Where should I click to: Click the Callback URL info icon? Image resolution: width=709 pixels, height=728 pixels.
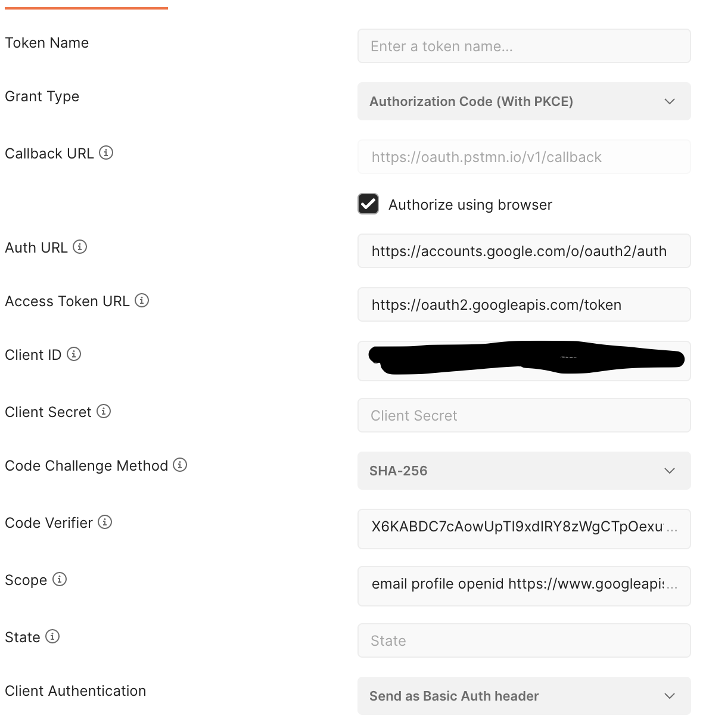pos(106,153)
